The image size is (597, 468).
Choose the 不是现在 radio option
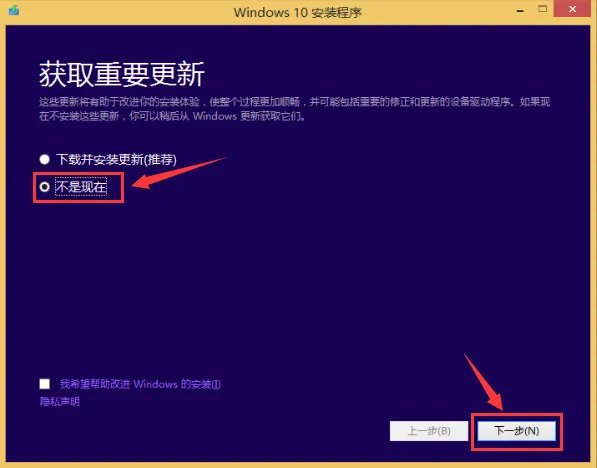[45, 187]
